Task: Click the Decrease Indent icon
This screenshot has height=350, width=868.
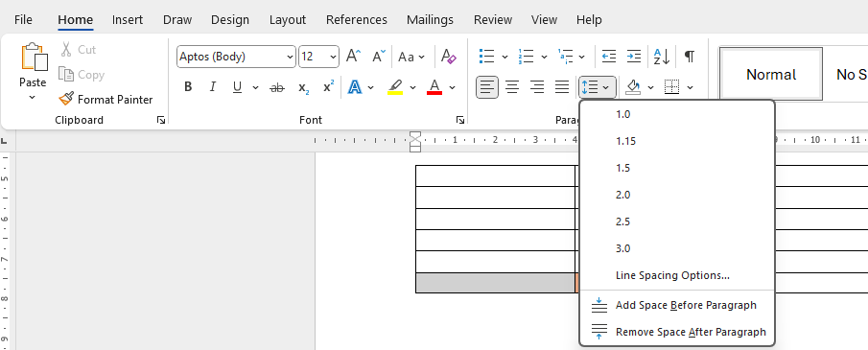Action: [609, 57]
